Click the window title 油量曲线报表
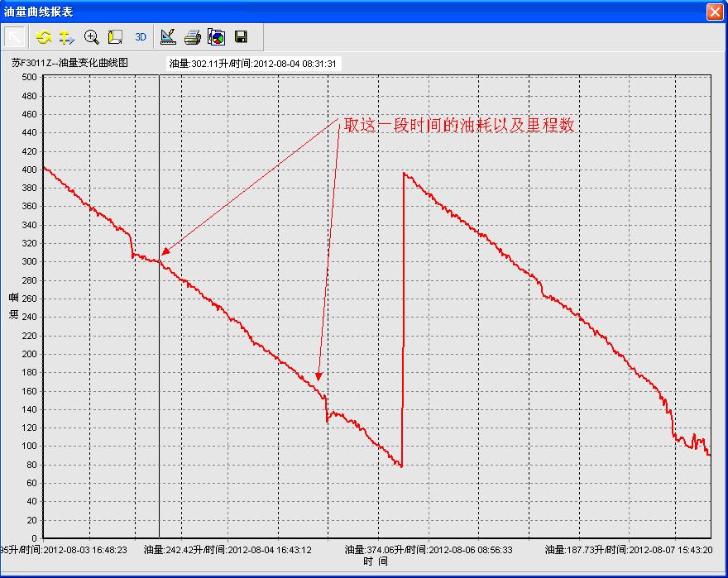This screenshot has width=728, height=578. click(40, 12)
